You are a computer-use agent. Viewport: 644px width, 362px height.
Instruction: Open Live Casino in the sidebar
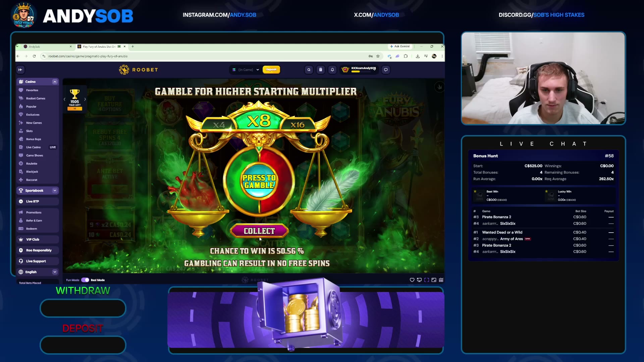coord(33,147)
